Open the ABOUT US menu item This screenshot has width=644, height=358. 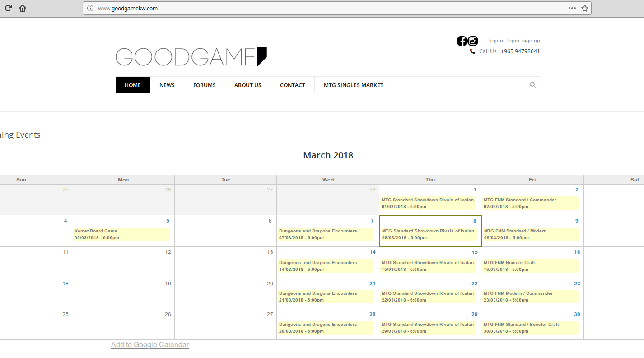248,85
